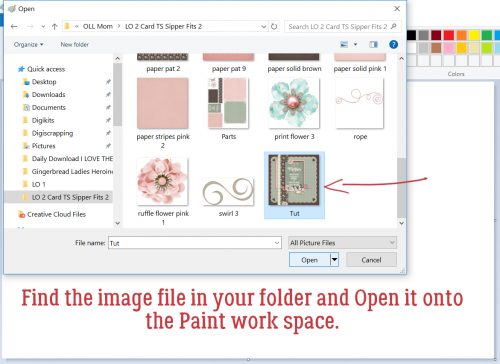500x364 pixels.
Task: Pick the red color swatch in Paint
Action: pyautogui.click(x=449, y=35)
